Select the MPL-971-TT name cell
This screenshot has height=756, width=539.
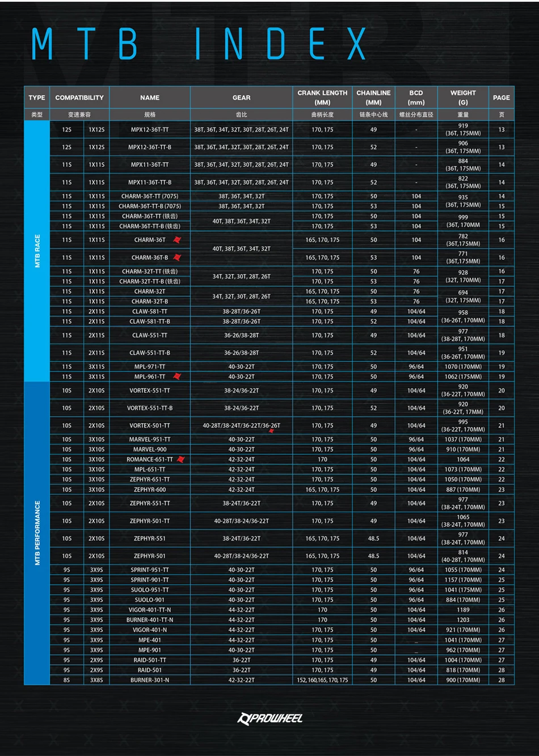point(150,366)
